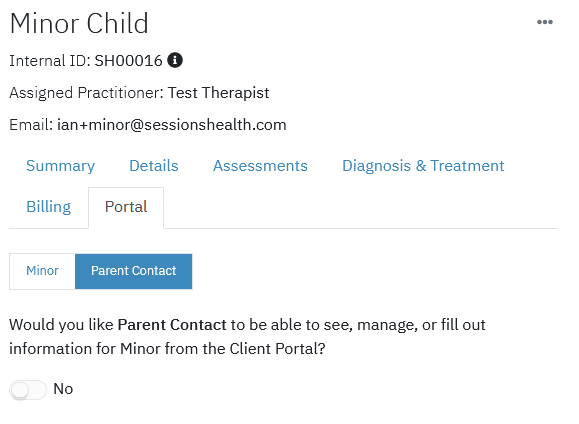Enable Parent Contact portal access toggle
This screenshot has height=424, width=579.
[x=28, y=390]
